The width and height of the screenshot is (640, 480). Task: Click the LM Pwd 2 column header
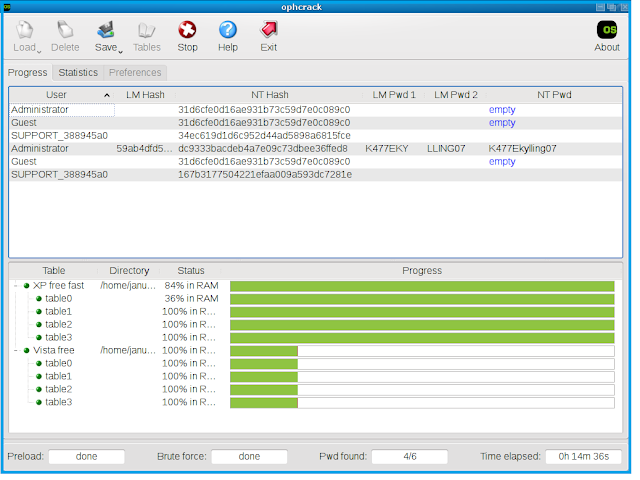coord(456,95)
